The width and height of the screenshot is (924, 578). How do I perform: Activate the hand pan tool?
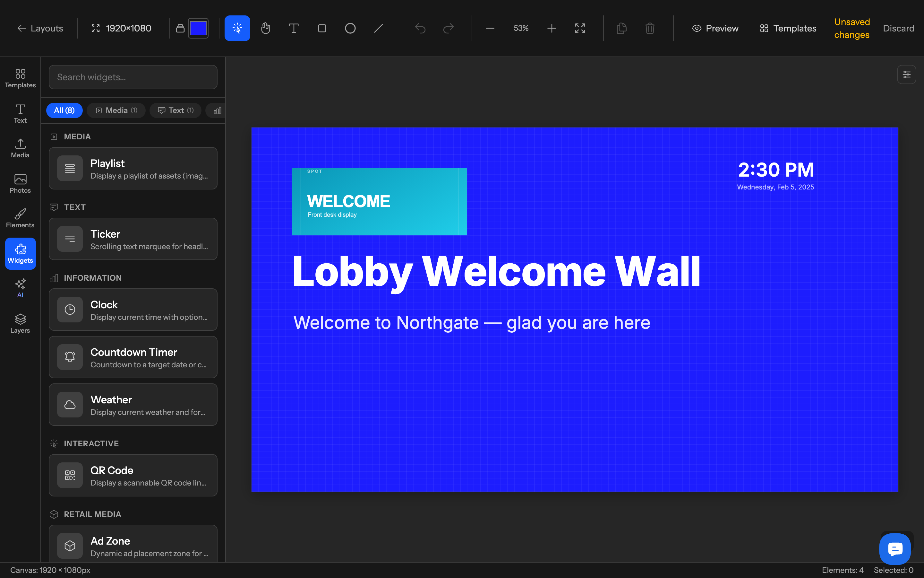(265, 28)
